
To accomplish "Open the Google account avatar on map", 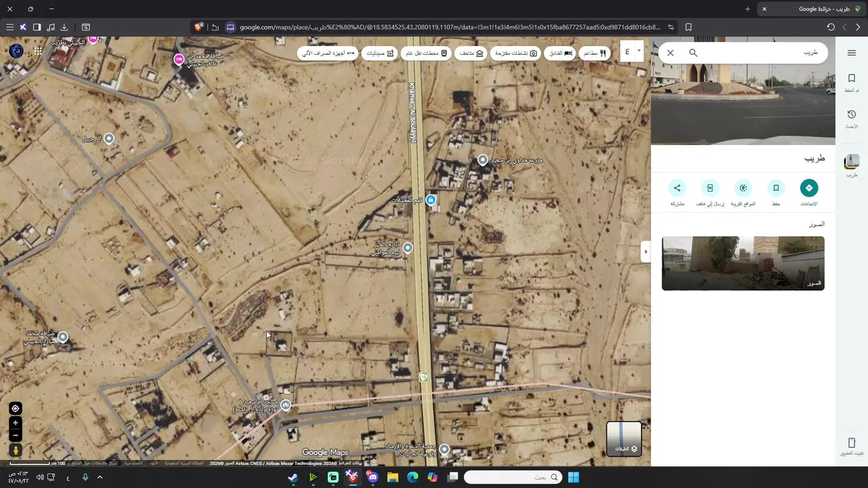I will [x=16, y=51].
